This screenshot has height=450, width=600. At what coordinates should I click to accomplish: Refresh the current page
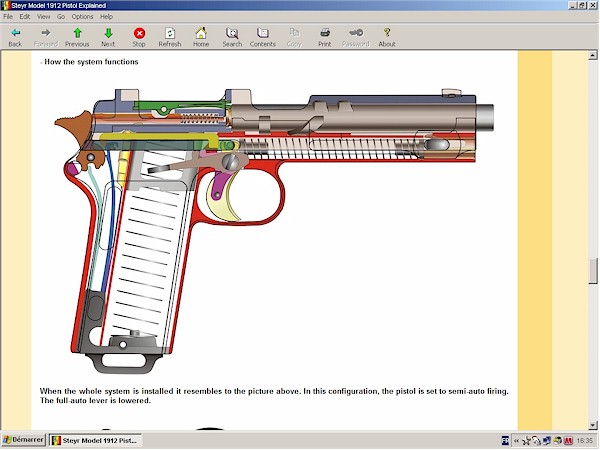click(x=170, y=37)
